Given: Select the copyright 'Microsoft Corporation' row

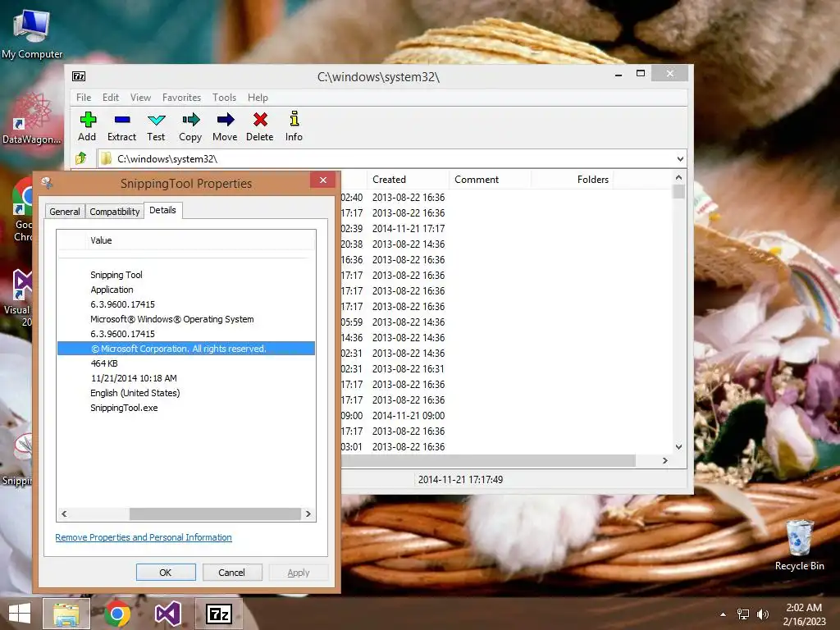Looking at the screenshot, I should tap(186, 349).
